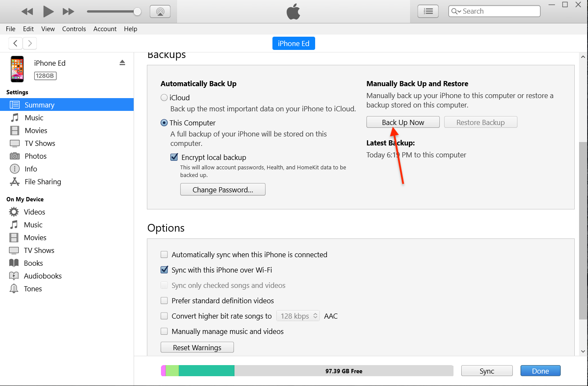Click the TV Shows icon under On My Device
The height and width of the screenshot is (386, 588).
[x=14, y=250]
